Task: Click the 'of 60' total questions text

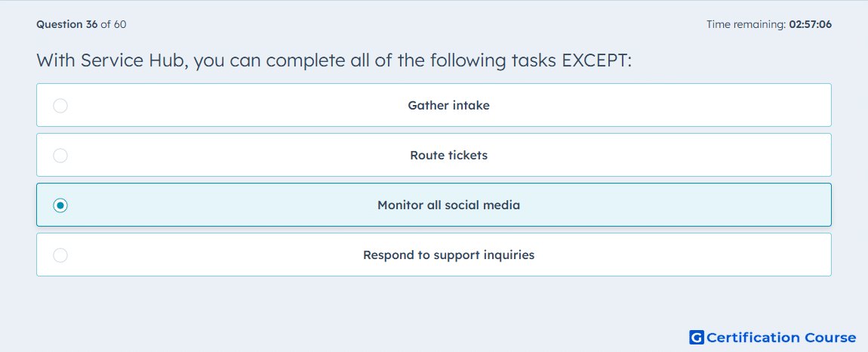Action: (113, 24)
